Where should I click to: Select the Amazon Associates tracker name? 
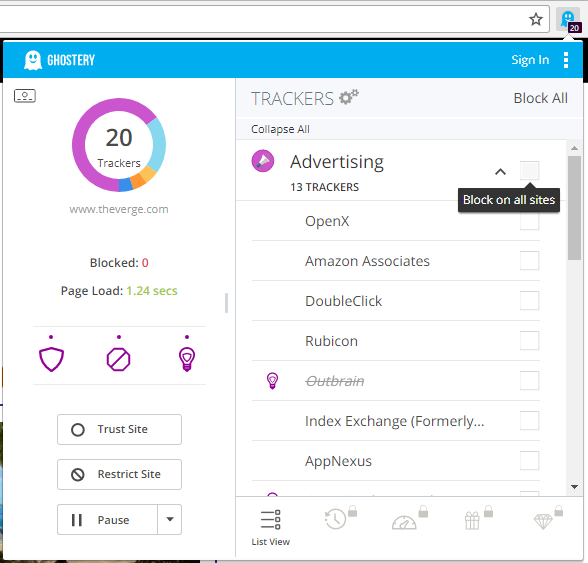(367, 261)
